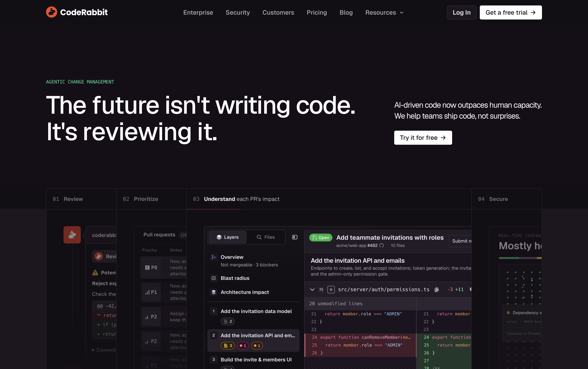
Task: Open the Overview item in the Layers list
Action: pos(253,261)
